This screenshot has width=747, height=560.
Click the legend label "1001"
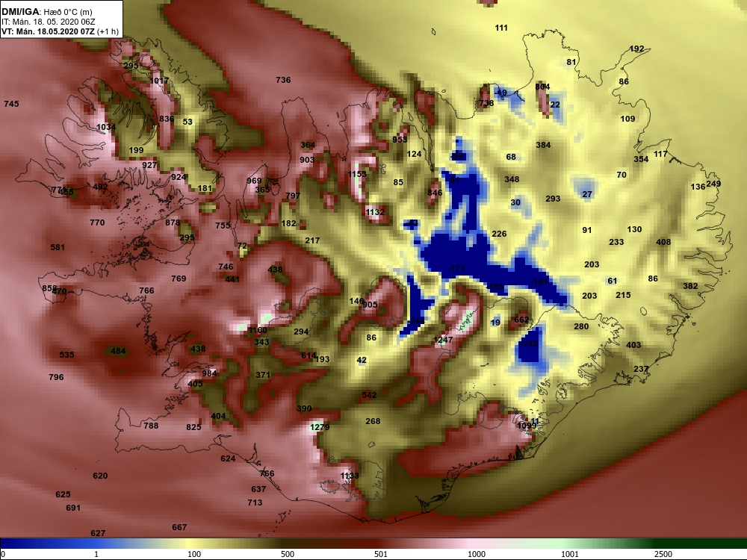pyautogui.click(x=570, y=554)
